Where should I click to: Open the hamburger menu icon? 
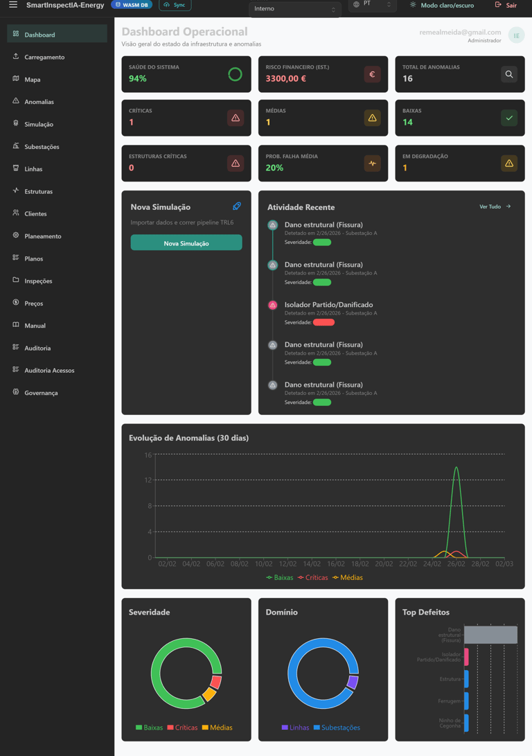click(x=13, y=5)
